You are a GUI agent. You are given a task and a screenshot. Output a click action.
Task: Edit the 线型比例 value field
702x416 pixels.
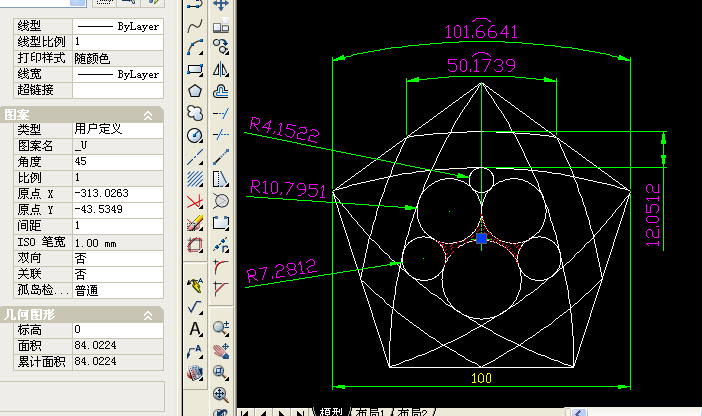(118, 42)
